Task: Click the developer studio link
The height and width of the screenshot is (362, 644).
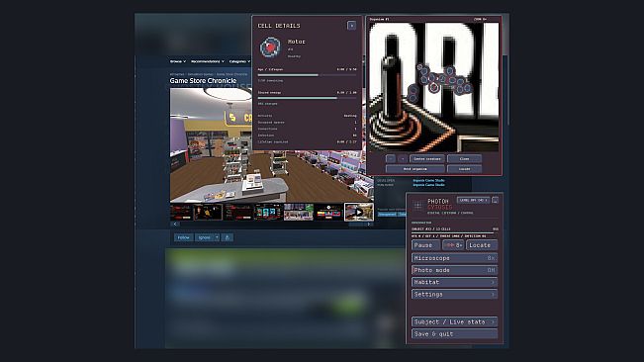Action: pyautogui.click(x=428, y=180)
